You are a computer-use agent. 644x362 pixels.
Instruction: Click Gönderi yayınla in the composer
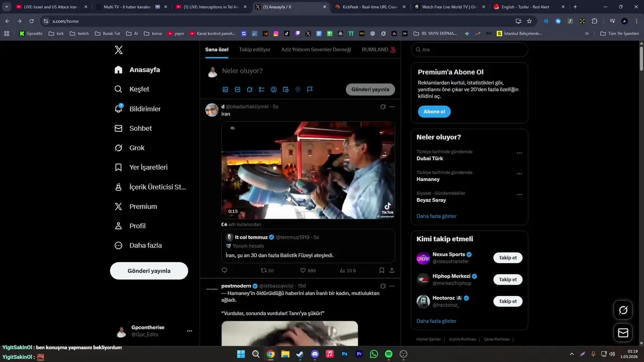(370, 89)
